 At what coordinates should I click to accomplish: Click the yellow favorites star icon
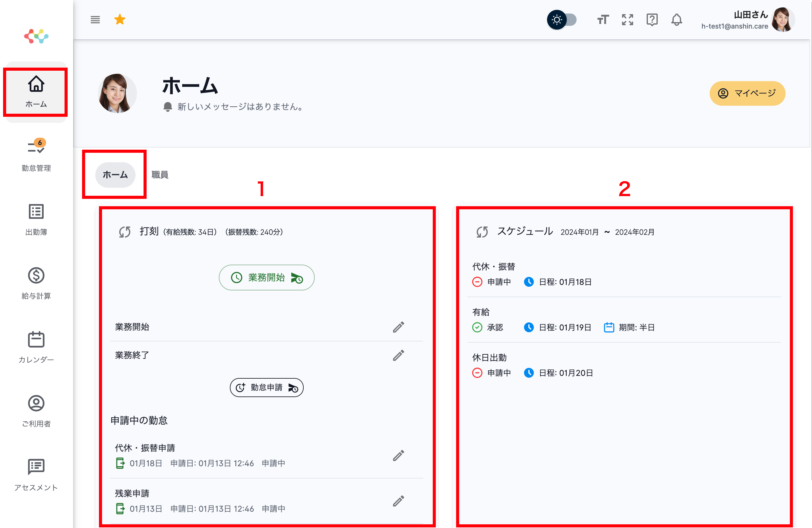120,19
